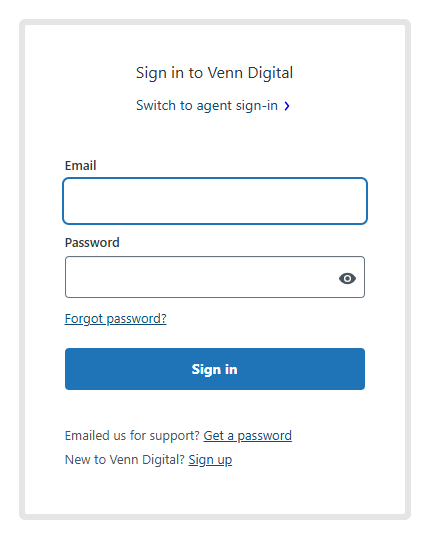Image resolution: width=438 pixels, height=540 pixels.
Task: Click the Emailed us for support? text
Action: coord(132,436)
